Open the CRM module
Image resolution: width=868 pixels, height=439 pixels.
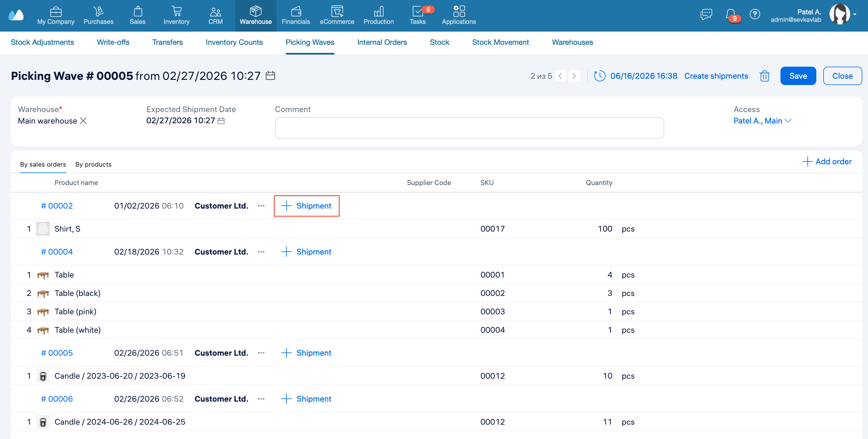tap(215, 16)
